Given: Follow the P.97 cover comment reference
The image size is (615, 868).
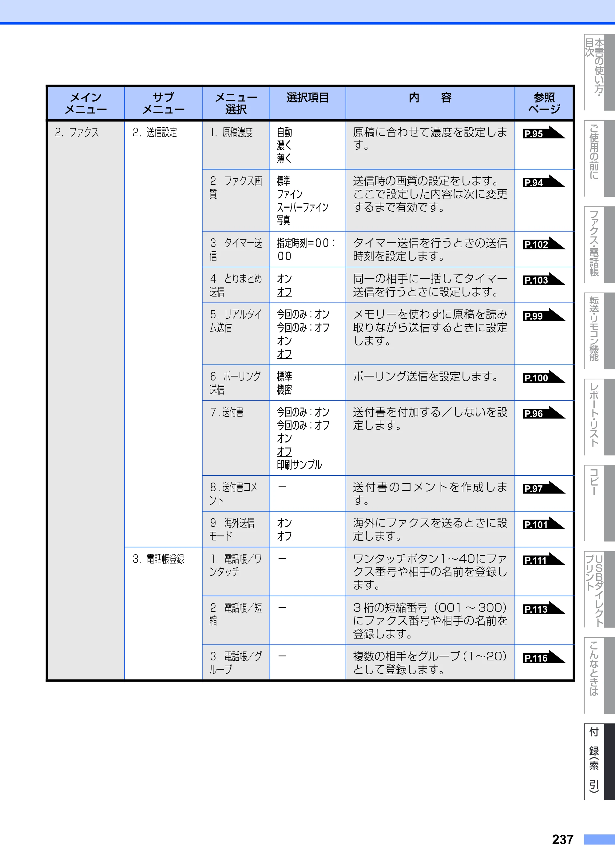Looking at the screenshot, I should click(x=543, y=488).
